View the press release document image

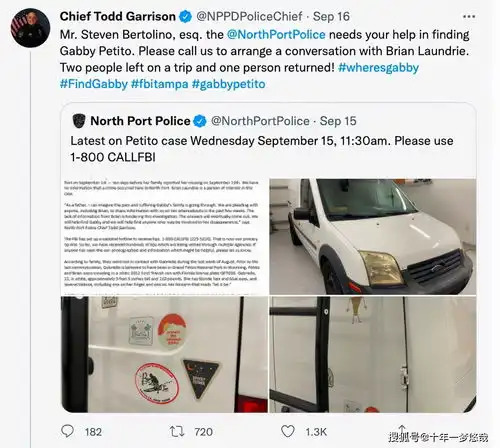165,237
